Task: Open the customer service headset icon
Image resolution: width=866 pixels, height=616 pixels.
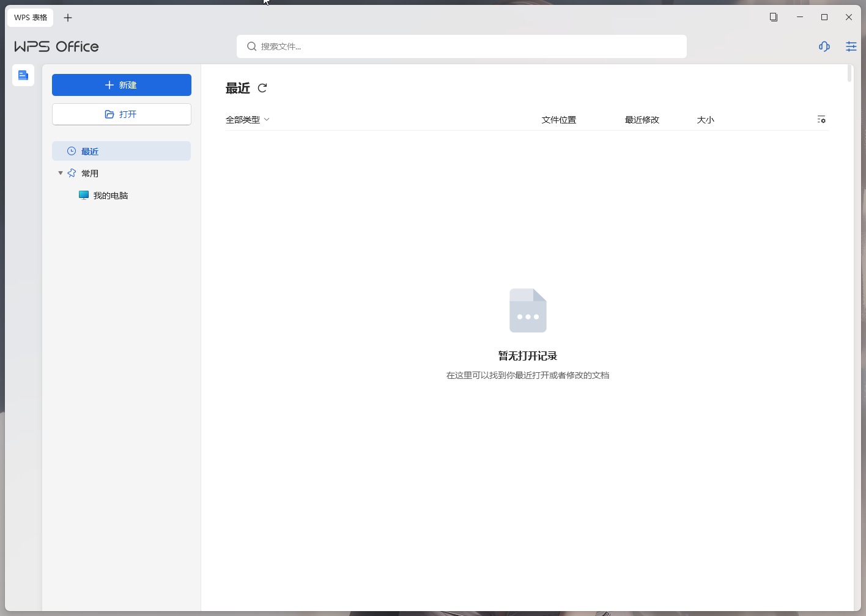Action: coord(824,46)
